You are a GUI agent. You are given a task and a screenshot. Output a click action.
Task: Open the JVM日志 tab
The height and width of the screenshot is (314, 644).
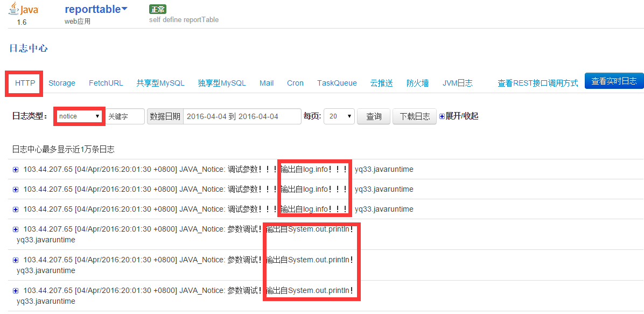pos(458,83)
